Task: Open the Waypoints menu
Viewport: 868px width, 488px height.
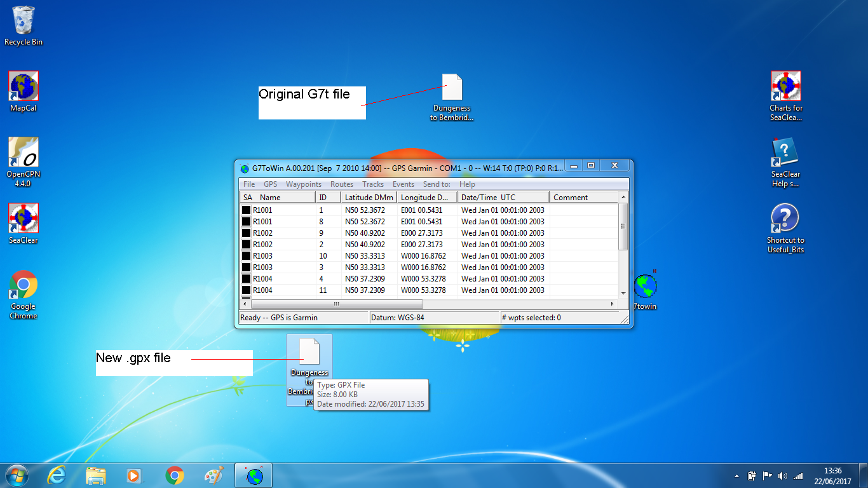Action: coord(304,184)
